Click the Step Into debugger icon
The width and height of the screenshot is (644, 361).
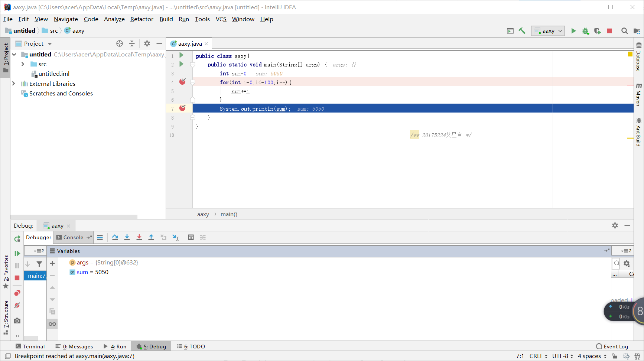(x=127, y=237)
